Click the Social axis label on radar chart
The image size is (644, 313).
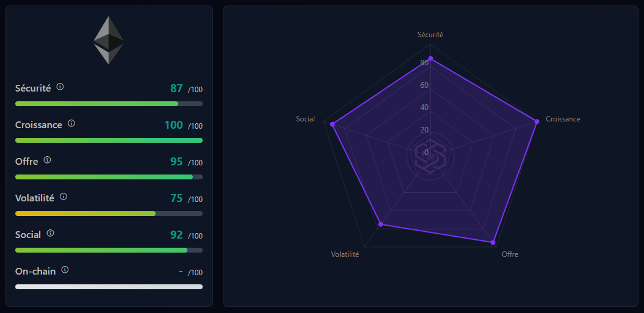tap(306, 119)
